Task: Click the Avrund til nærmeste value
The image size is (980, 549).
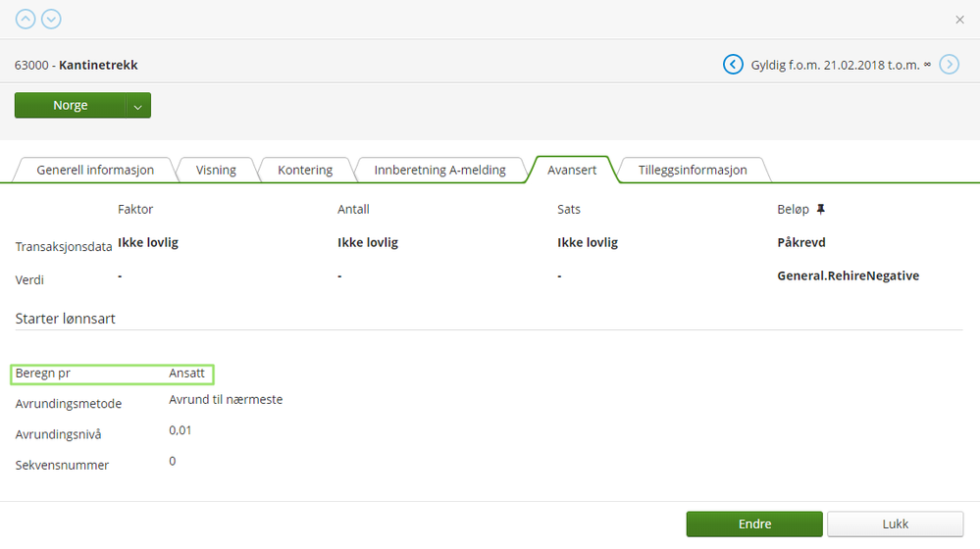Action: coord(226,400)
